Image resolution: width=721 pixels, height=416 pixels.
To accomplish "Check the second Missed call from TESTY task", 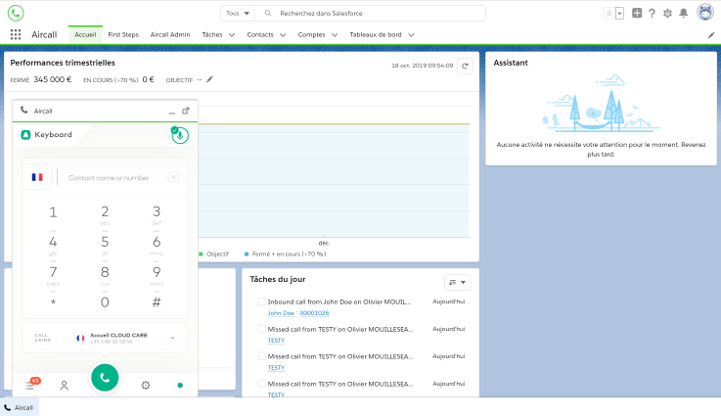I will point(262,356).
